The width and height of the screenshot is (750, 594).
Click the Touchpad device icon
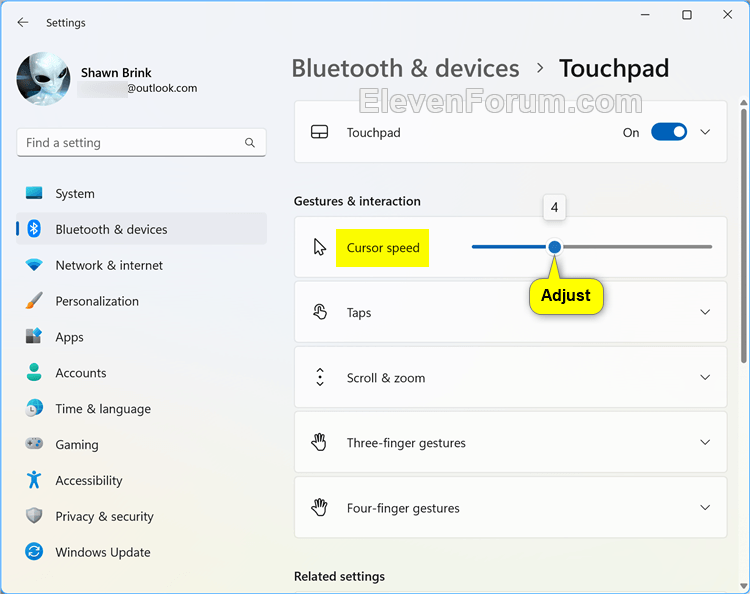(320, 132)
